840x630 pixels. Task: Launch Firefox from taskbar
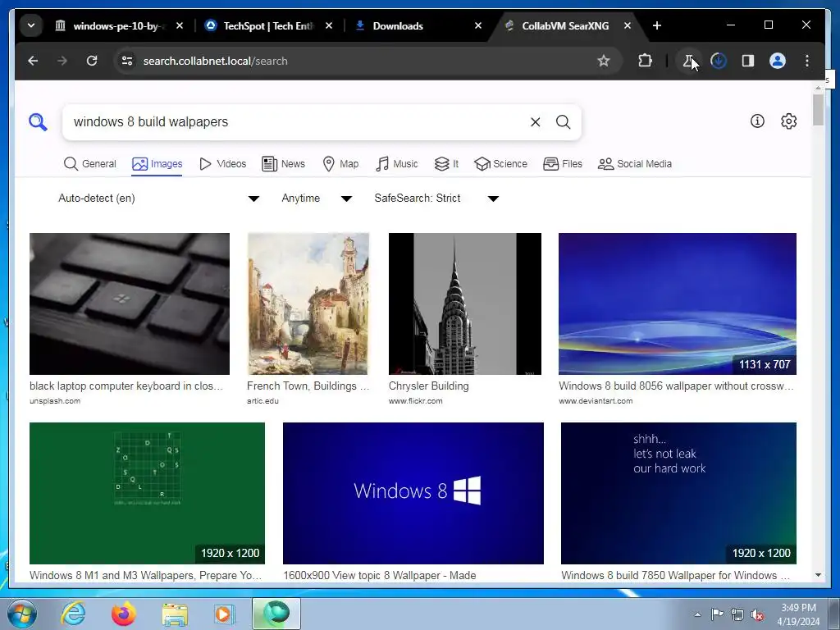124,614
